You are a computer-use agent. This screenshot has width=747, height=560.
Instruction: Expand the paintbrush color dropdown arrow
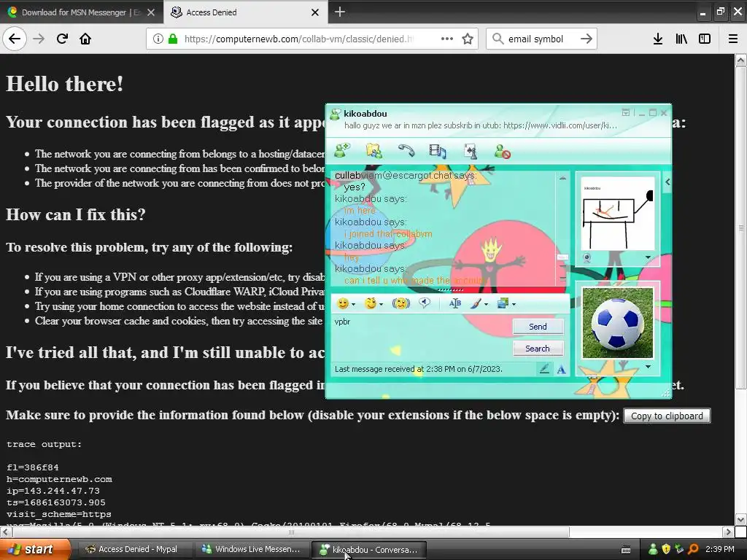click(486, 304)
